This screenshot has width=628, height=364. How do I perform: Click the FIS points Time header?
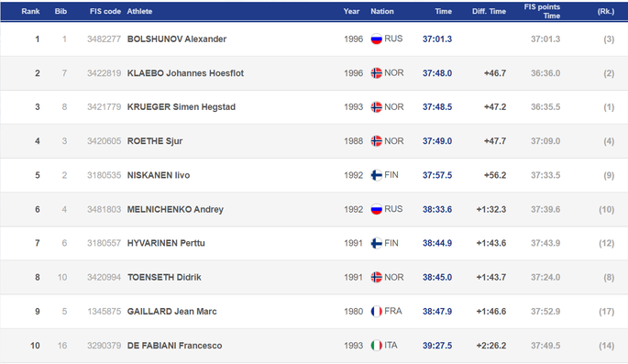(542, 11)
